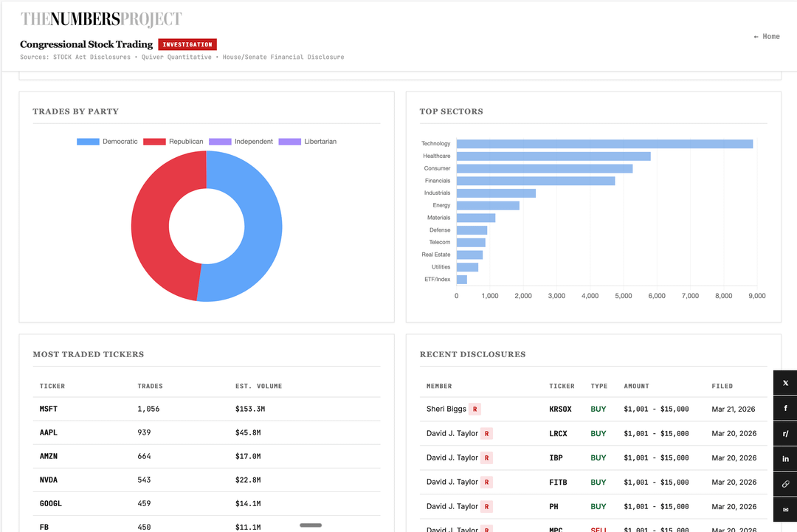Click the Technology bar in Top Sectors
The width and height of the screenshot is (797, 532).
(x=604, y=144)
